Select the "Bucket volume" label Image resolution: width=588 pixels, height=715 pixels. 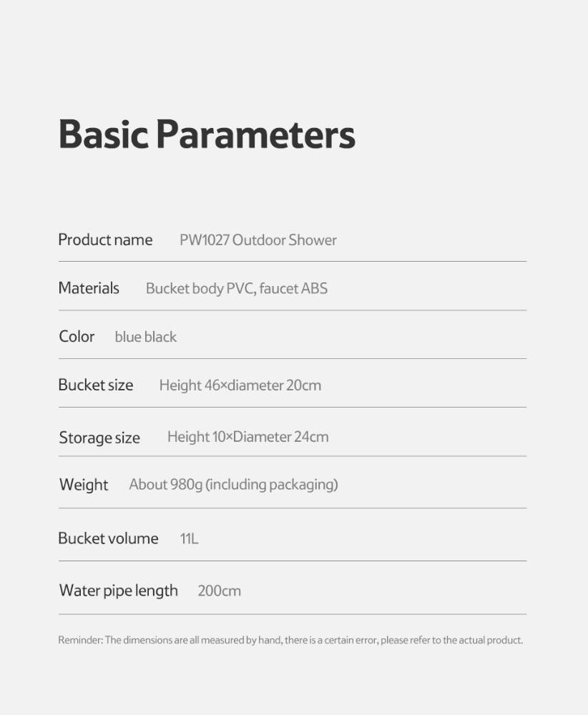tap(108, 538)
